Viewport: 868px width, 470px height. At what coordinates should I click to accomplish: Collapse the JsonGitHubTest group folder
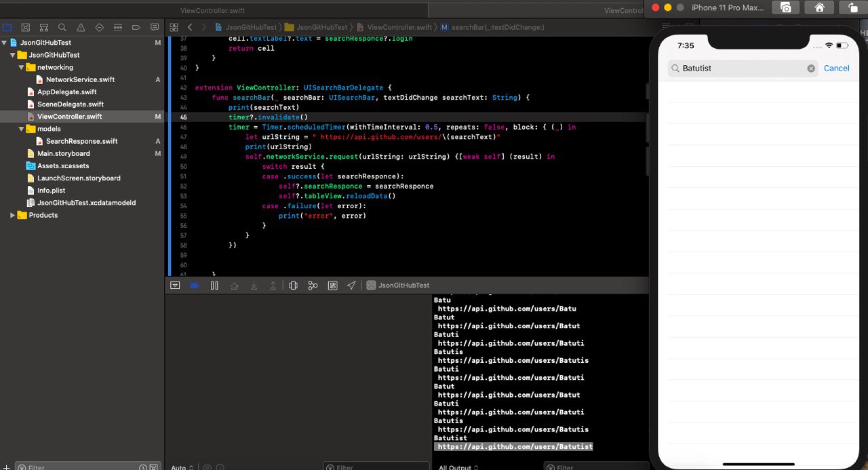tap(13, 55)
